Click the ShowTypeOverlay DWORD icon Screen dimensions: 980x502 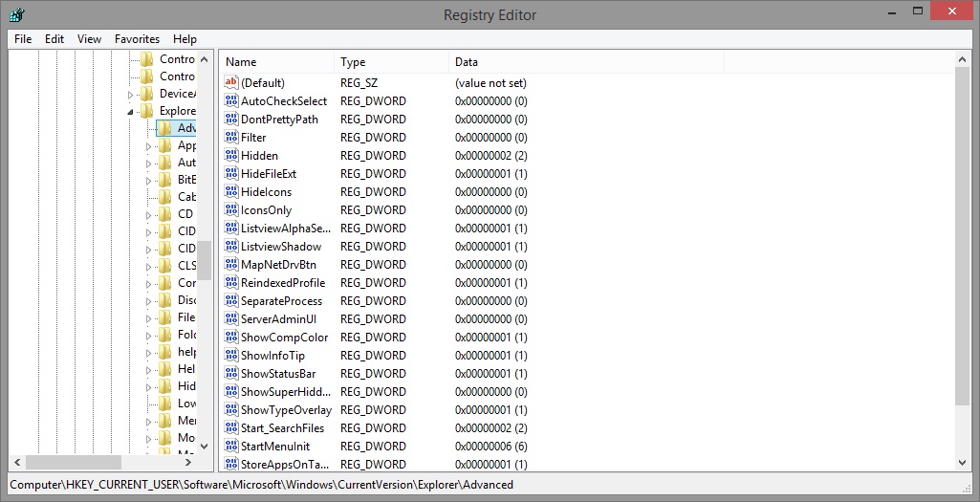coord(231,409)
